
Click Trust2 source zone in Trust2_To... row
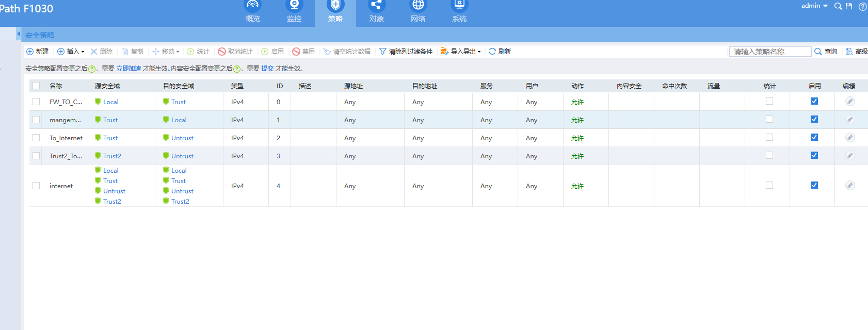(x=112, y=156)
